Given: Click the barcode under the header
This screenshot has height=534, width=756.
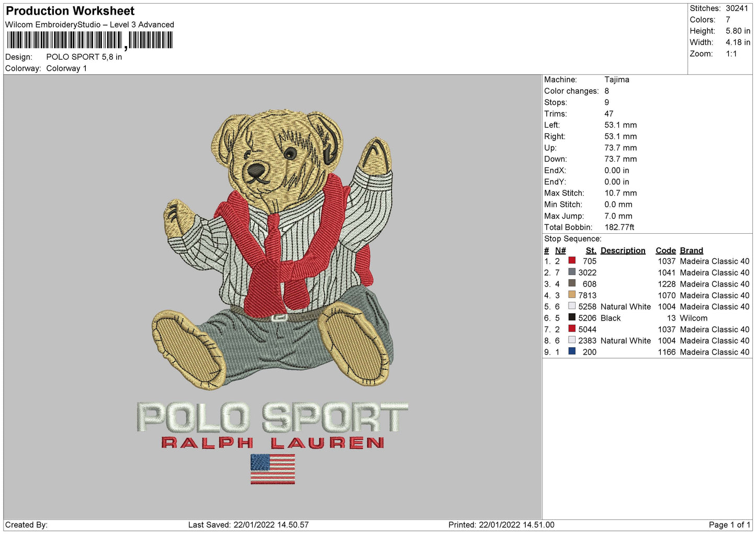Looking at the screenshot, I should pos(89,40).
